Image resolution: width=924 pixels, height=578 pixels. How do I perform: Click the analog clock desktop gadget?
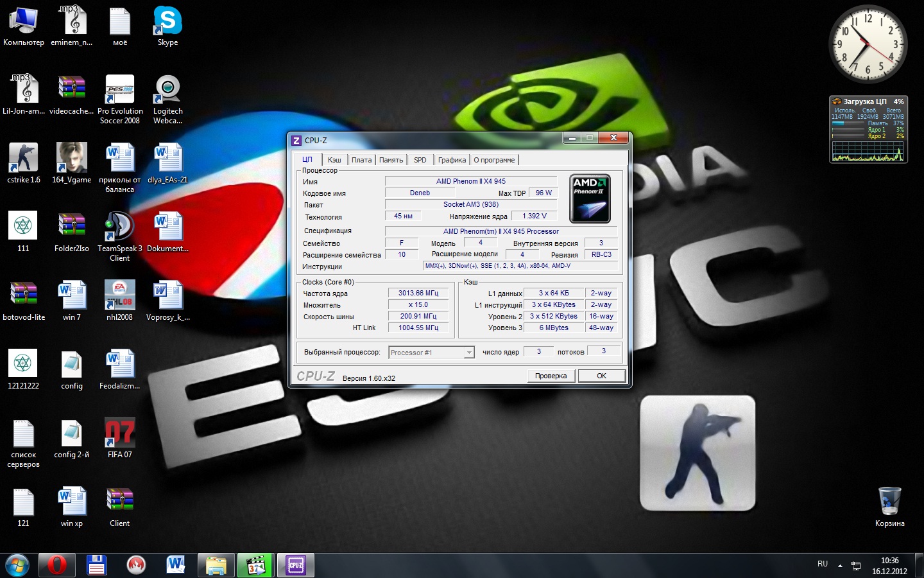pyautogui.click(x=868, y=44)
